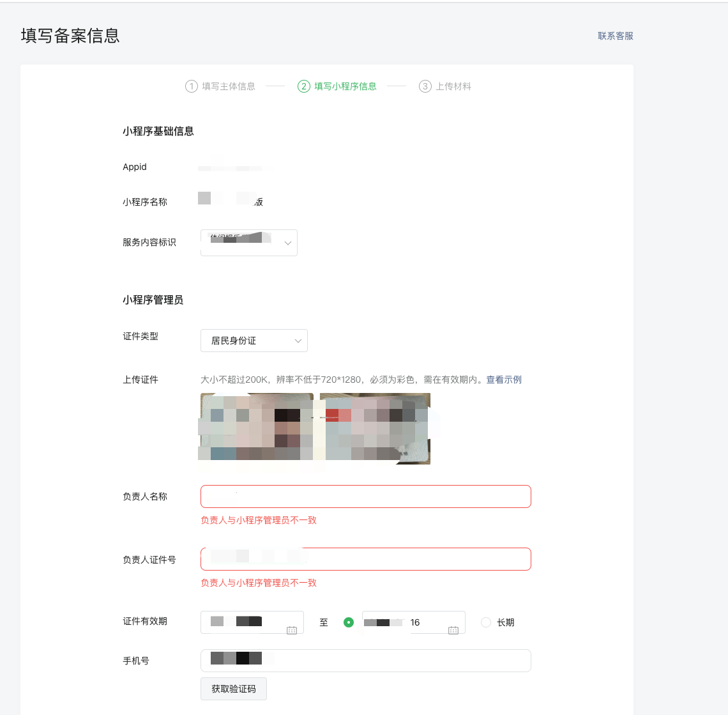728x715 pixels.
Task: Click the 小程序基础信息 section heading
Action: tap(158, 132)
